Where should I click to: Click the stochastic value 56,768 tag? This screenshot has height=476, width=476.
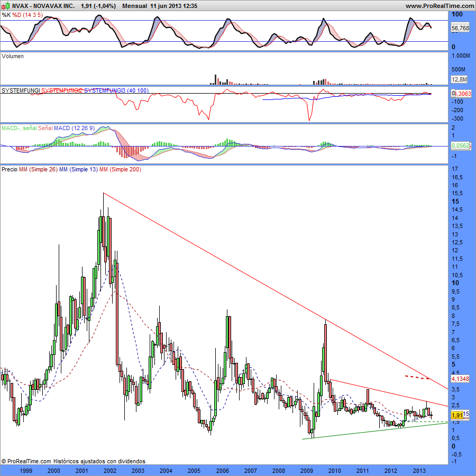pos(460,28)
